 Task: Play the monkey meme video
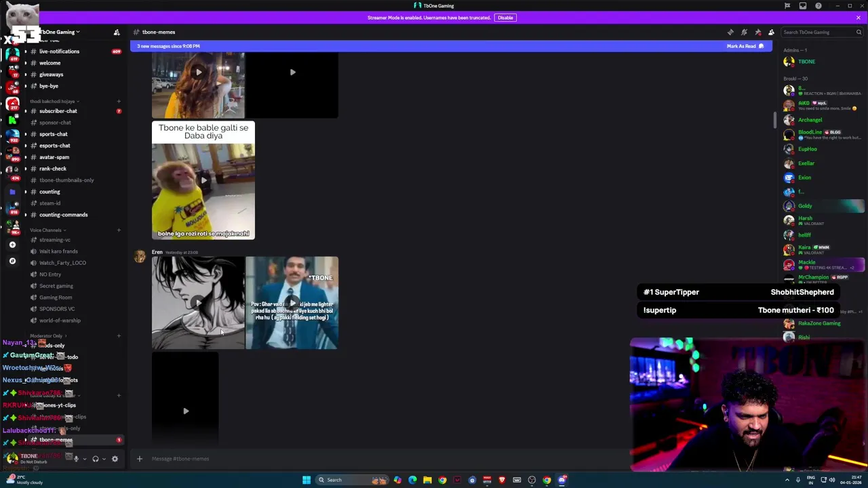(203, 180)
